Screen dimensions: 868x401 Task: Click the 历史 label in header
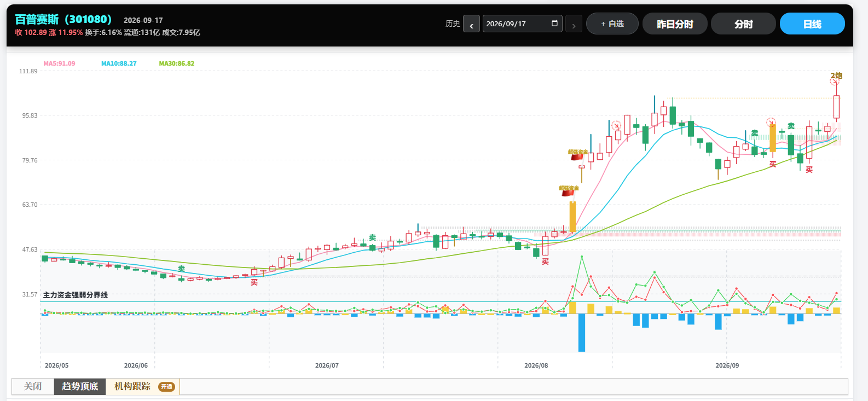(453, 24)
